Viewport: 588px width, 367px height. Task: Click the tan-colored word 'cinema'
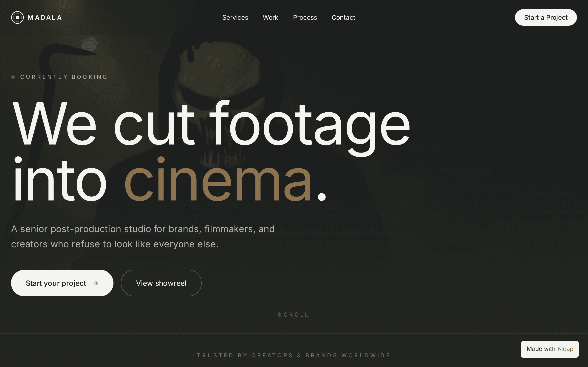[x=218, y=180]
